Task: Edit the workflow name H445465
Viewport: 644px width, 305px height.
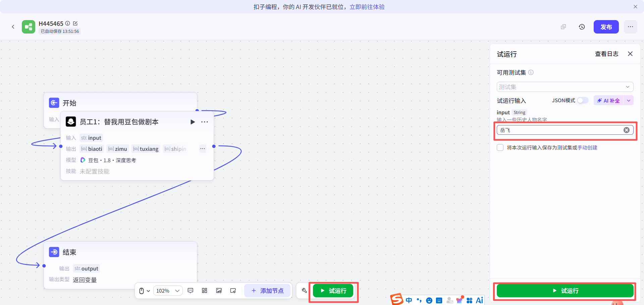Action: (x=75, y=23)
